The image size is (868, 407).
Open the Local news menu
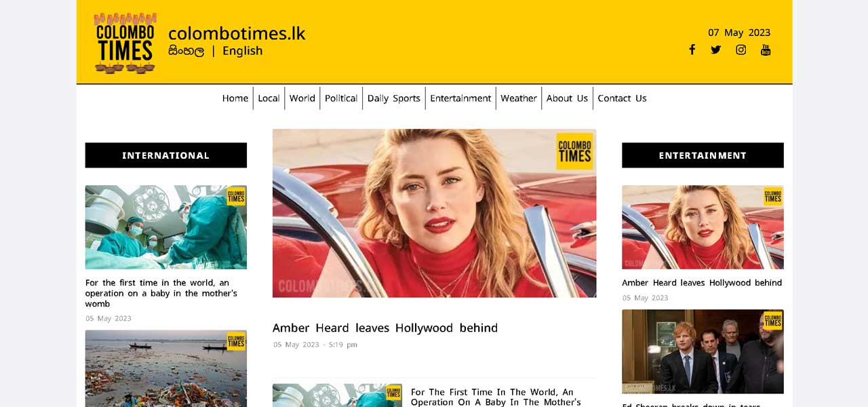[269, 98]
